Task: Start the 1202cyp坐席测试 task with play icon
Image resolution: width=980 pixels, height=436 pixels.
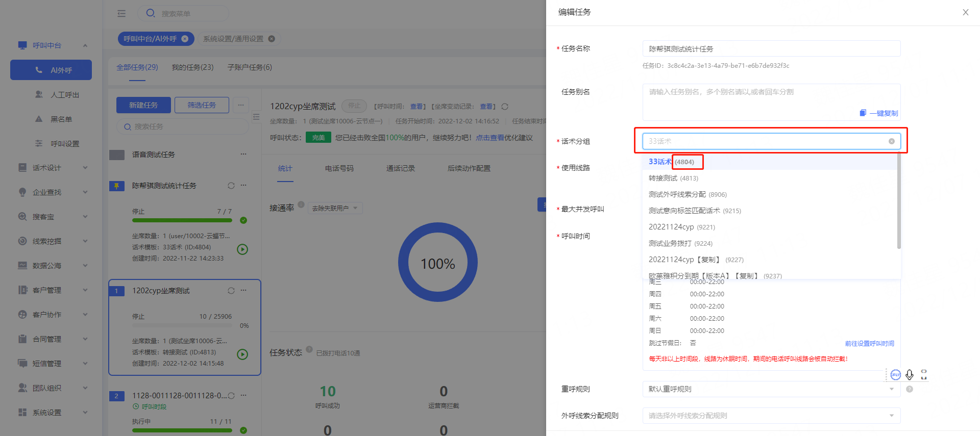Action: pos(242,354)
